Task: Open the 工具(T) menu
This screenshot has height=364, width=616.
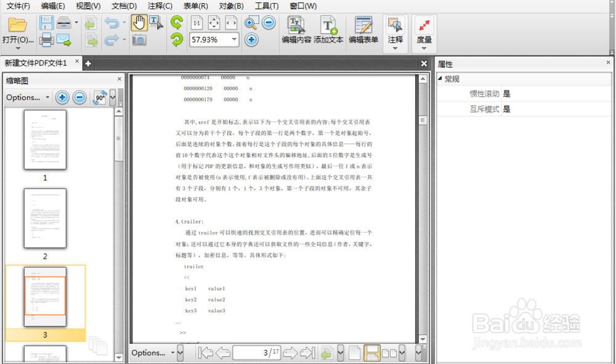Action: coord(267,6)
